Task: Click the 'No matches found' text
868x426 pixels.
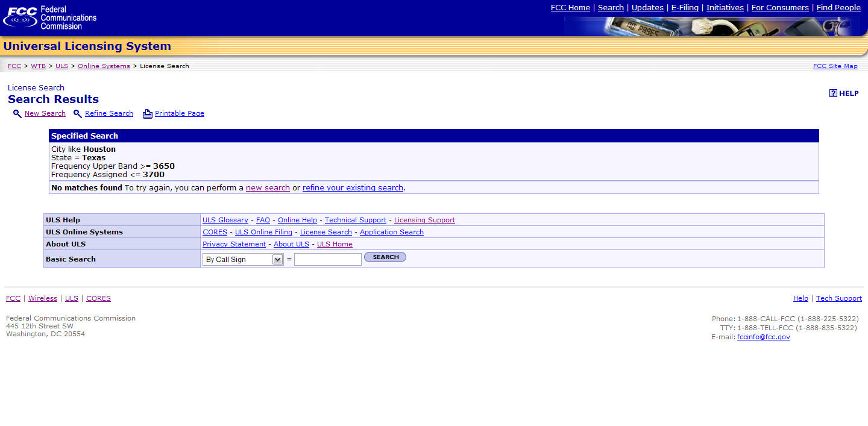Action: pos(87,188)
